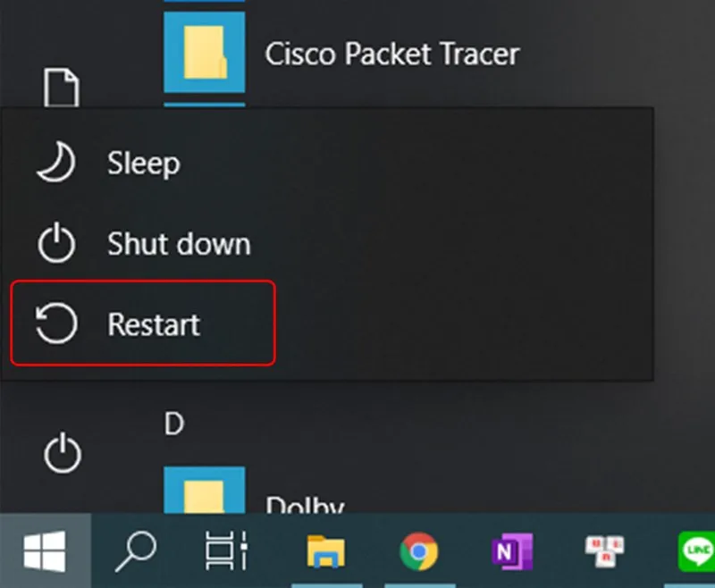This screenshot has width=715, height=588.
Task: Launch Google Chrome from the taskbar
Action: point(419,551)
